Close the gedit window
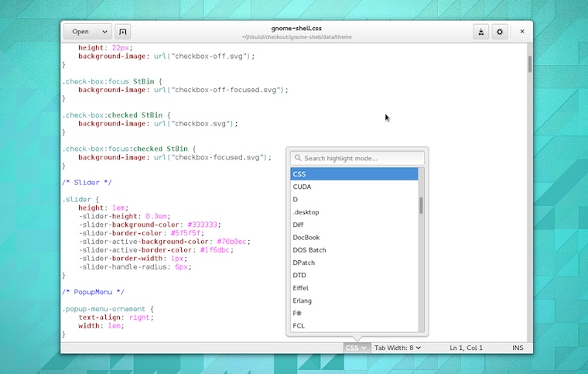Viewport: 588px width, 374px height. click(522, 32)
